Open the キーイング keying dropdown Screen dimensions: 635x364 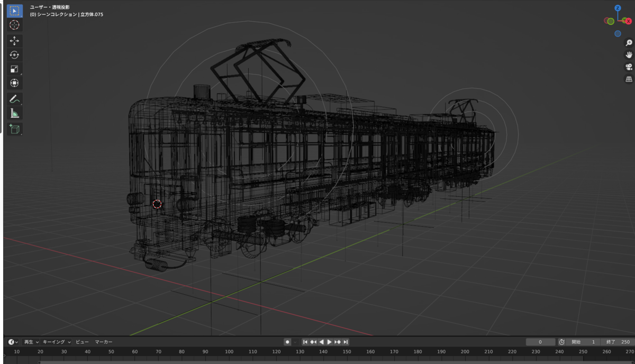coord(57,342)
